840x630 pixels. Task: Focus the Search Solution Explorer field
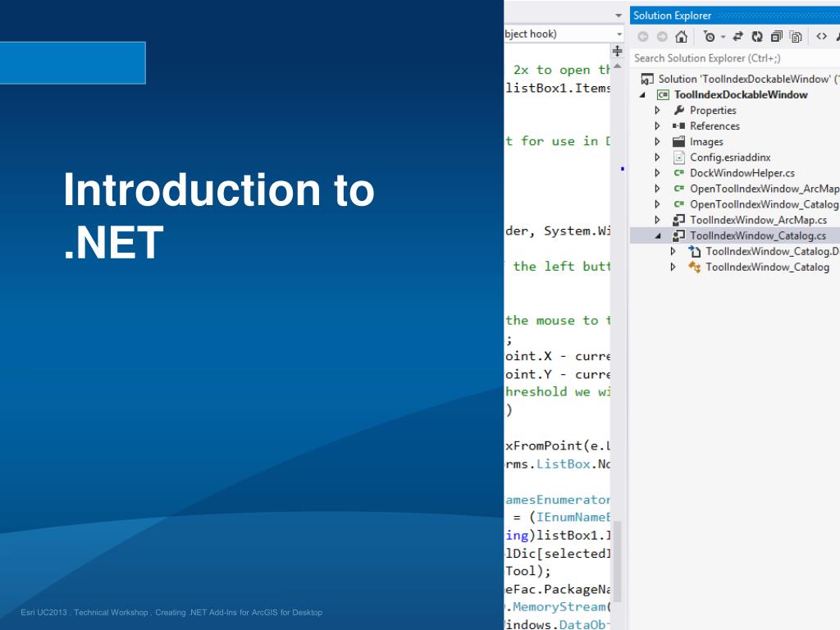click(x=734, y=58)
